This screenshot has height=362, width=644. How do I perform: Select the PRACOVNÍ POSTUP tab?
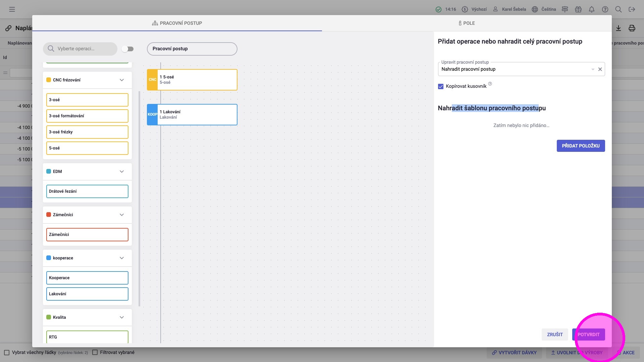[177, 23]
